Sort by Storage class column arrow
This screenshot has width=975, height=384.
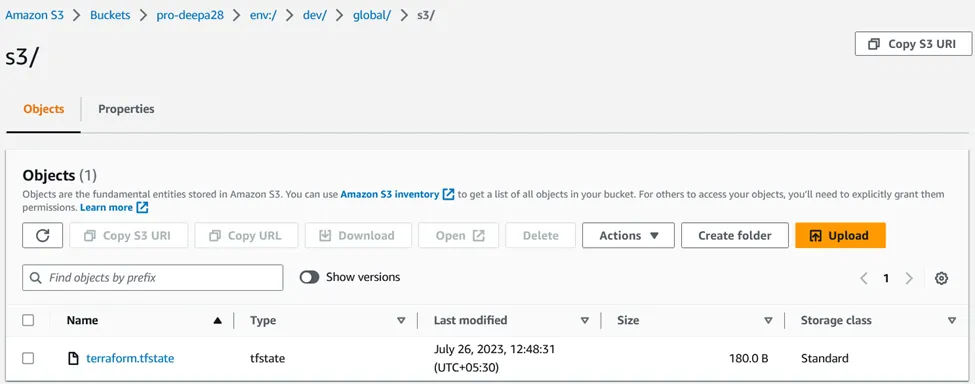[x=952, y=321]
